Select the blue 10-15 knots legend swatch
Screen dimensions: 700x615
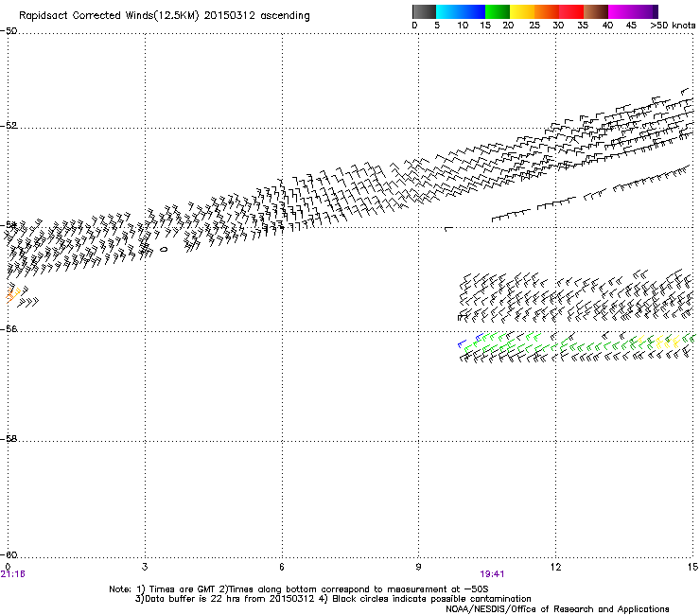tap(473, 11)
